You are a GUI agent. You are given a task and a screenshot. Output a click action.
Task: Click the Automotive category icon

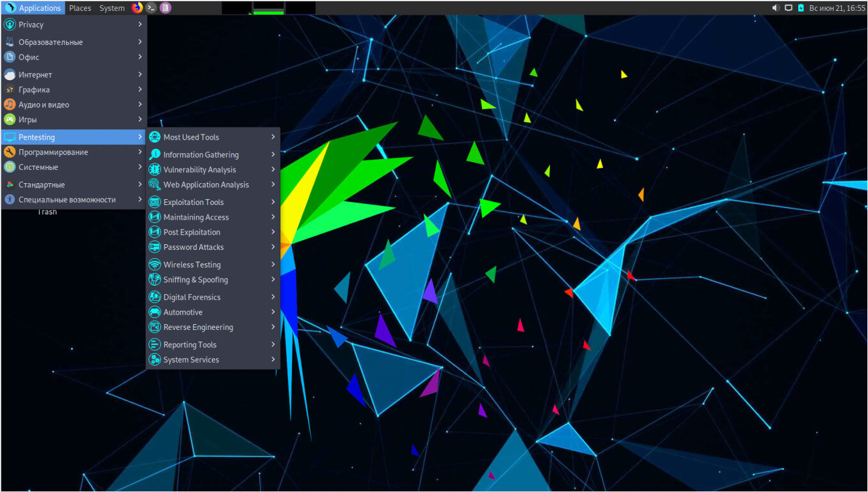[154, 312]
